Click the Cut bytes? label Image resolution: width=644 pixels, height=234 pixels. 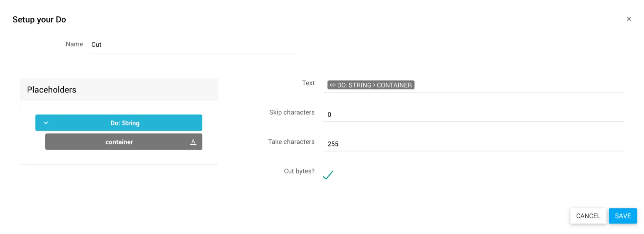click(x=299, y=171)
